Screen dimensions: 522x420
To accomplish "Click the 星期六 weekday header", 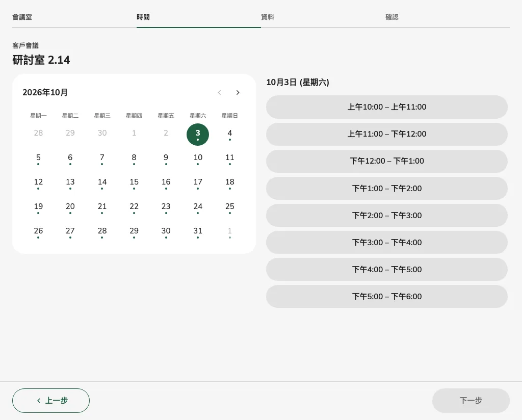I will tap(198, 116).
